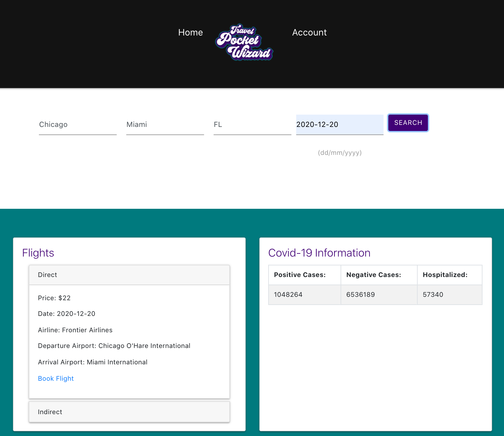Edit the 2020-12-20 date field
504x436 pixels.
[340, 125]
